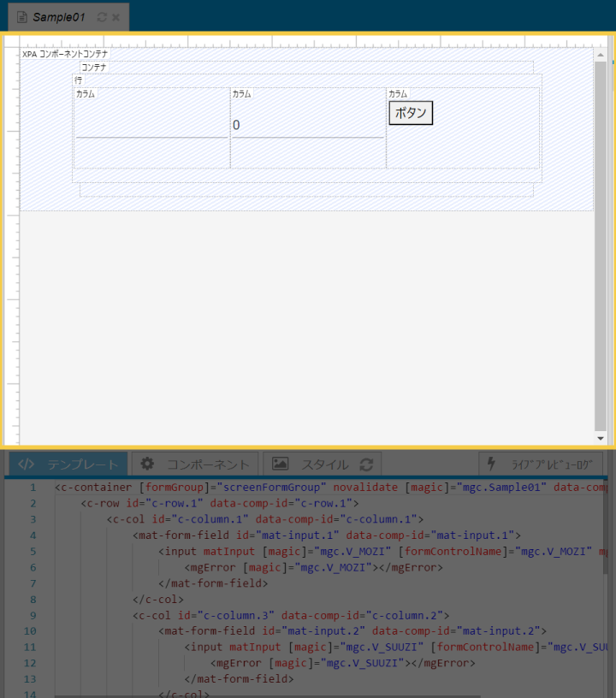Select the XPA コンポーネントコンテナ label
616x698 pixels.
point(65,54)
